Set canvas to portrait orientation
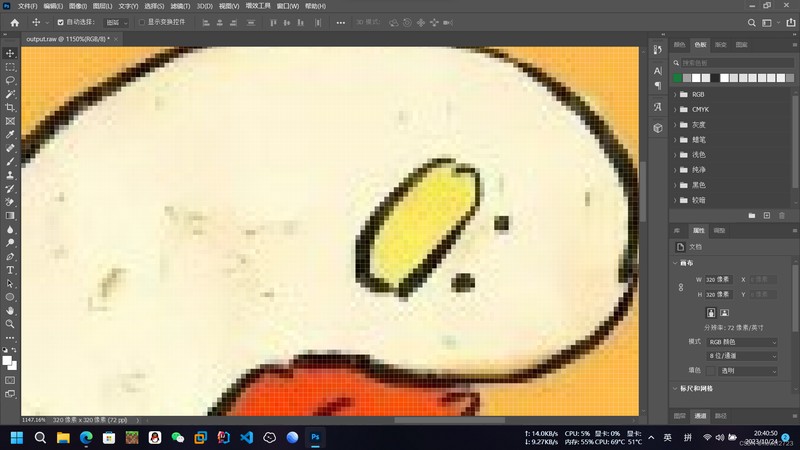 coord(711,313)
